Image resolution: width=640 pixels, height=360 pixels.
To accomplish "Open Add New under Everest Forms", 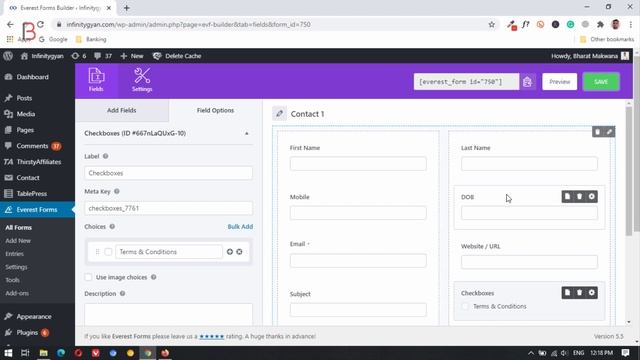I will [18, 241].
